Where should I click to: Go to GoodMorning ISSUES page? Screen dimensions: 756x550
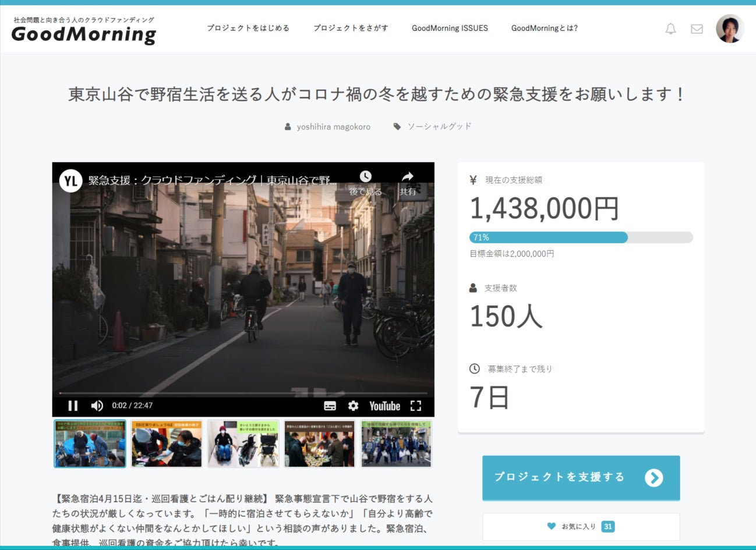coord(450,28)
